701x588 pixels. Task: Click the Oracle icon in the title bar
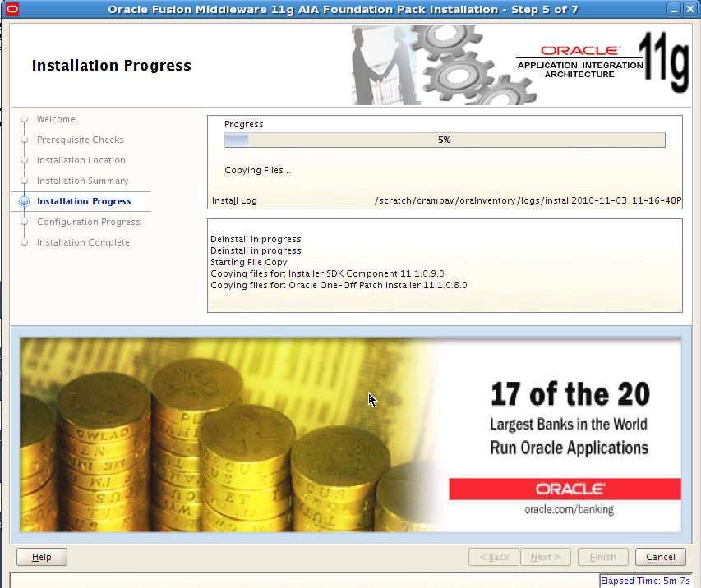tap(12, 9)
